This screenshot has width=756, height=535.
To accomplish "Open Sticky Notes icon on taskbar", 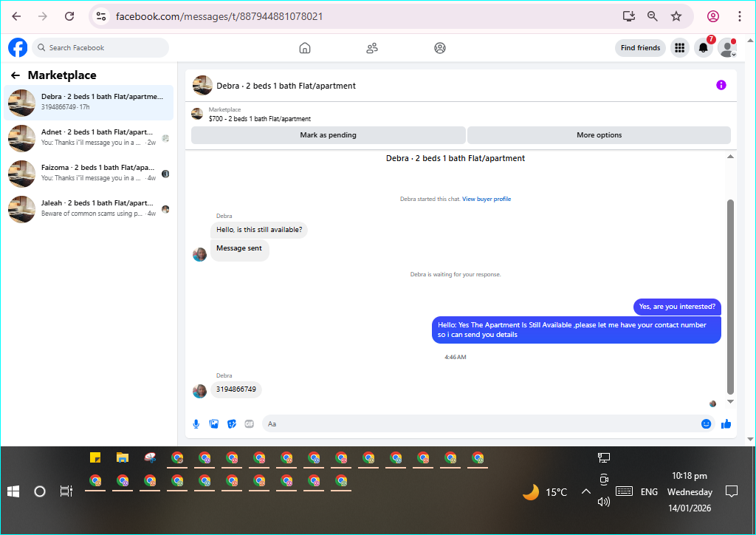I will point(95,457).
